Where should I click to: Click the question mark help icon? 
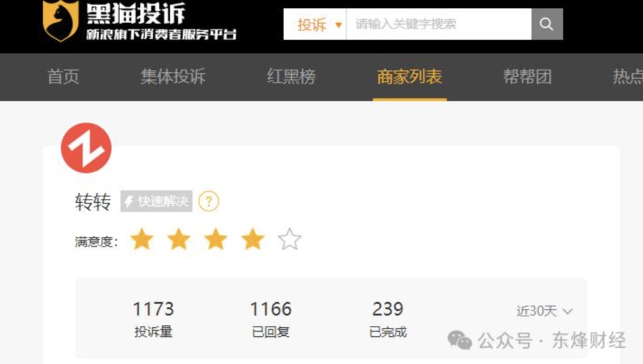(209, 201)
